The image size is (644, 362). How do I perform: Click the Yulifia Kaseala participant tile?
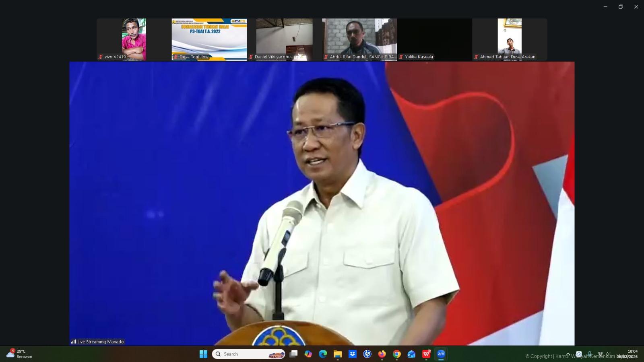tap(435, 39)
